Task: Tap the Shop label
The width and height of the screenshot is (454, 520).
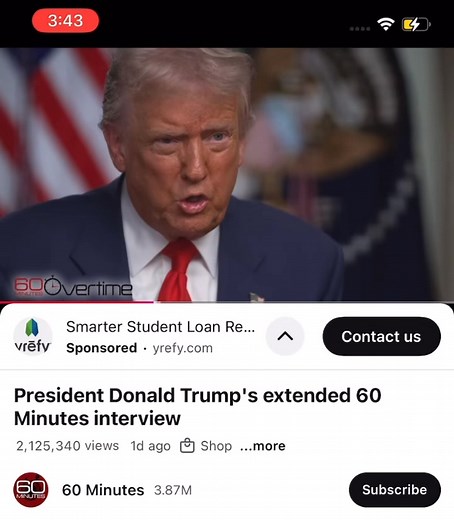Action: [x=216, y=446]
